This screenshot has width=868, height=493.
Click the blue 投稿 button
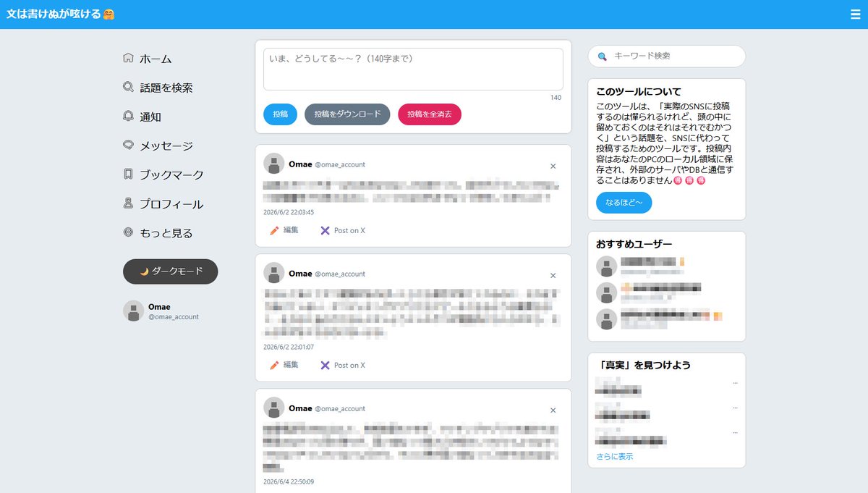[x=280, y=114]
